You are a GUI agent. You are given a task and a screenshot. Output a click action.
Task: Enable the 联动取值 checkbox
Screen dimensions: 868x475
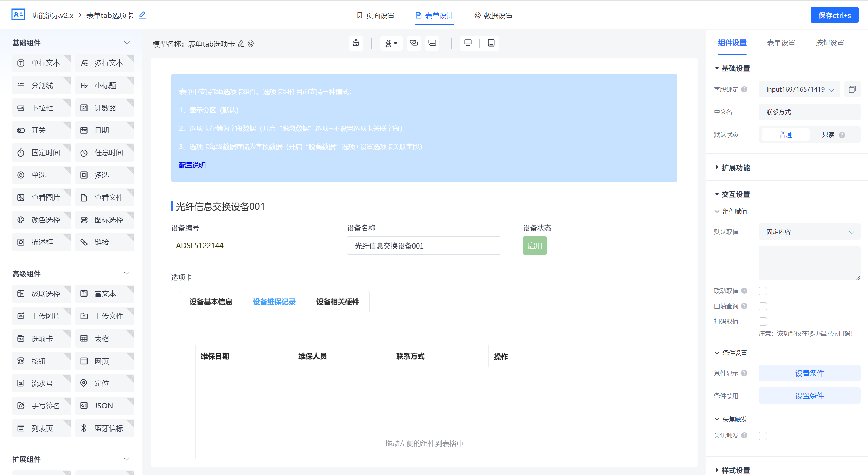(x=763, y=291)
